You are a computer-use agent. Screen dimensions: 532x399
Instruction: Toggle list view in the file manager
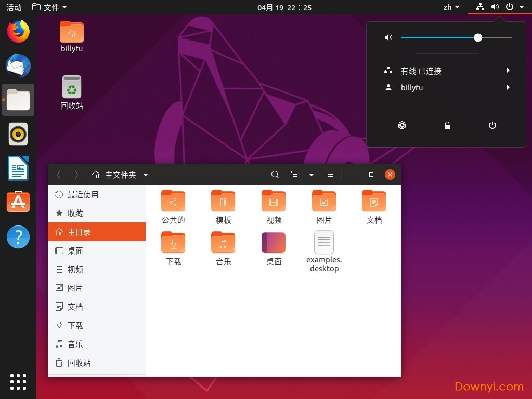294,175
